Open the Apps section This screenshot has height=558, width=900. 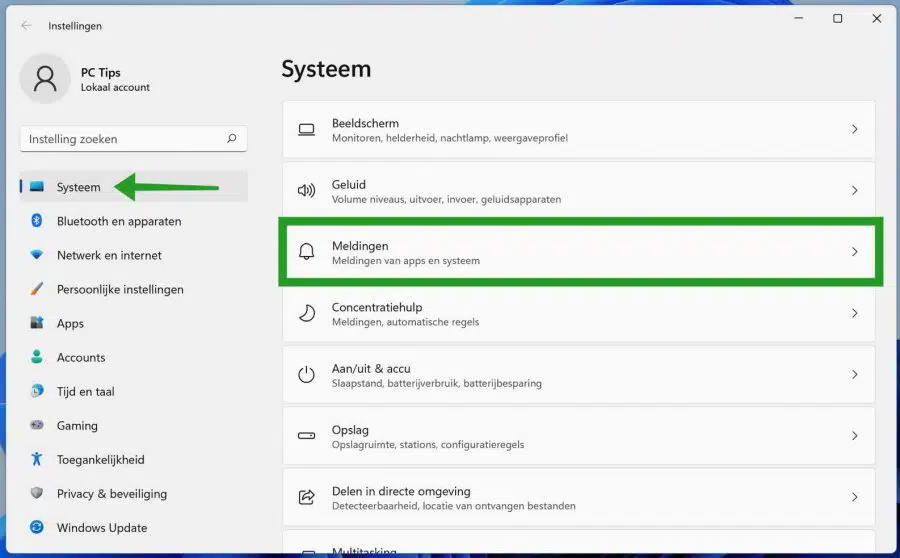[134, 323]
